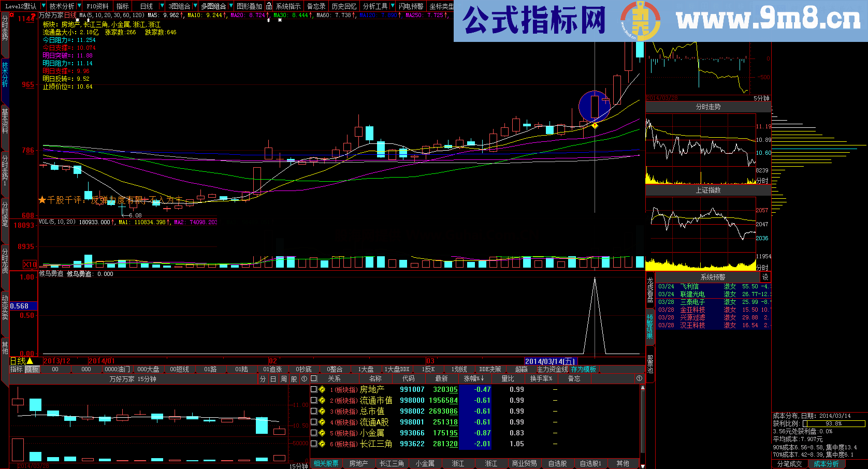Click the 超赢 indicator button

521,369
